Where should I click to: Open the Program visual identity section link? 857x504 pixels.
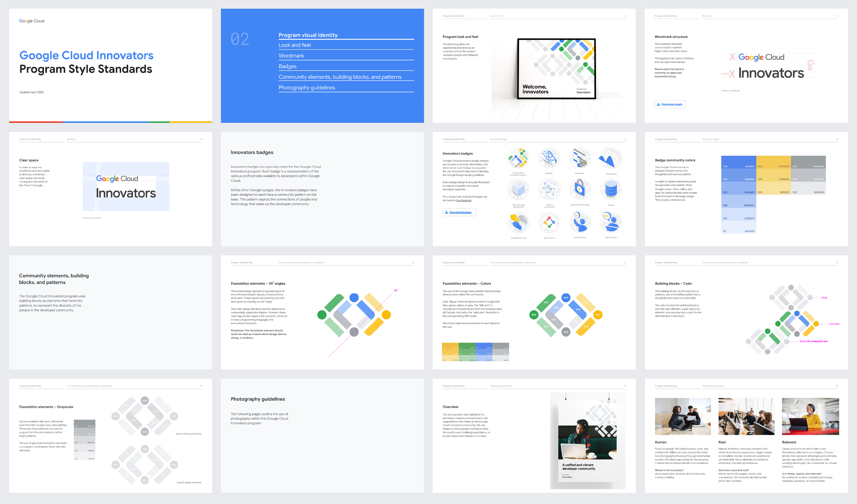308,35
